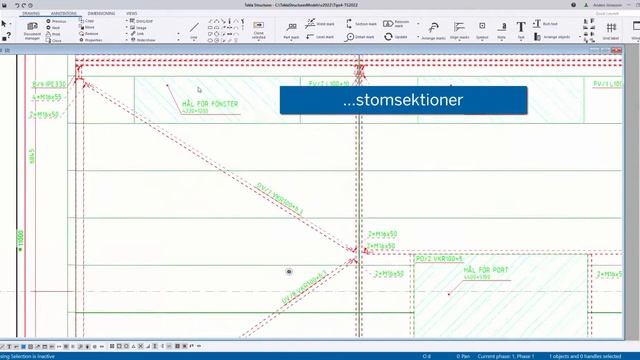Select the 4*M16x55 bolt mark

pos(47,98)
